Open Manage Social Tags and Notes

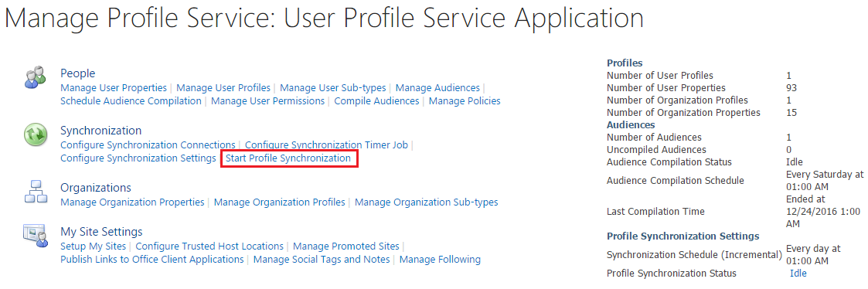tap(322, 259)
